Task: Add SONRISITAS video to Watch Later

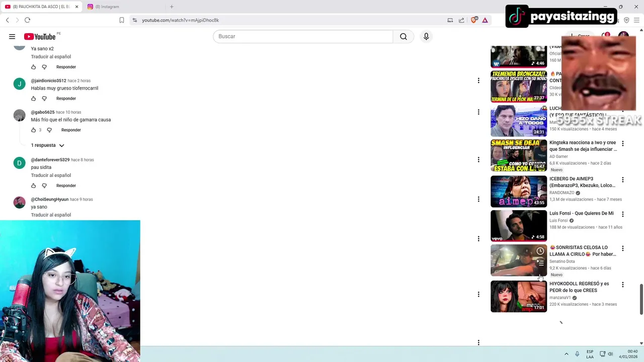Action: (540, 251)
